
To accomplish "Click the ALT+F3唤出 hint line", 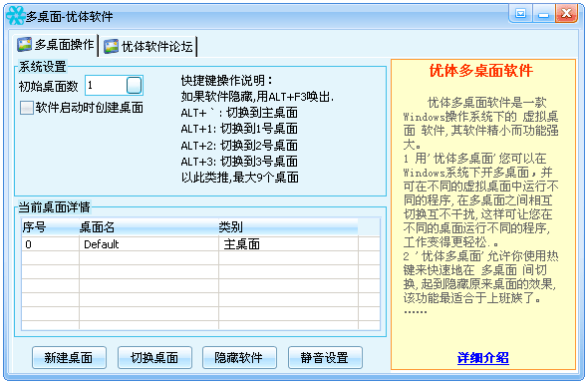I will (x=257, y=97).
